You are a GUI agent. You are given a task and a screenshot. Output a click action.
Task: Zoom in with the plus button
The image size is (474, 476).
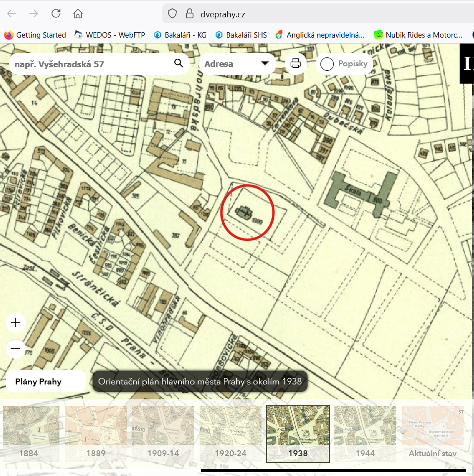tap(16, 323)
